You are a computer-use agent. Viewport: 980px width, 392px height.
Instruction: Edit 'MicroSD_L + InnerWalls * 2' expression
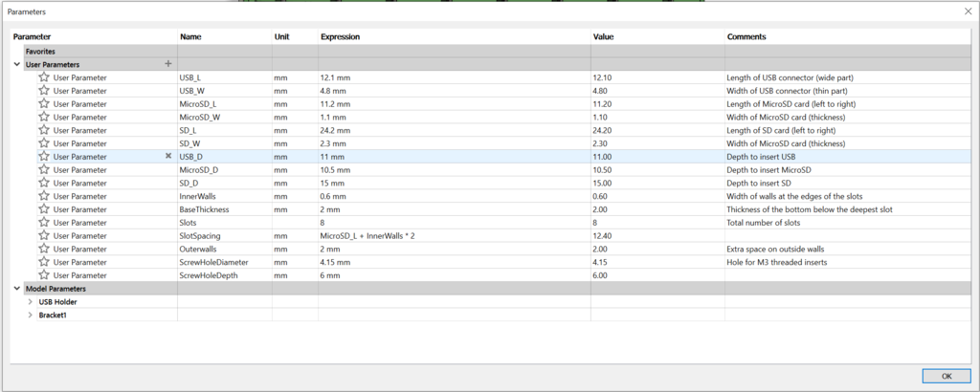[x=455, y=235]
